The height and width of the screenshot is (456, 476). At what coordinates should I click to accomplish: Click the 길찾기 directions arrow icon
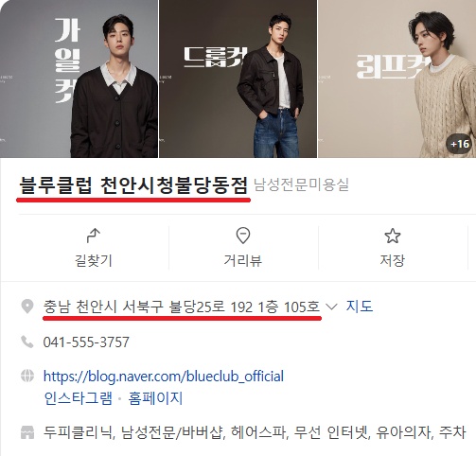pos(94,236)
